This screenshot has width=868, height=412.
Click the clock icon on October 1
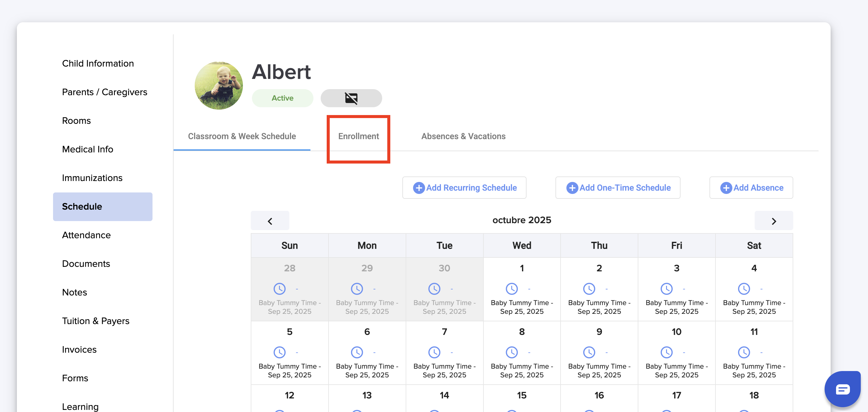click(511, 289)
